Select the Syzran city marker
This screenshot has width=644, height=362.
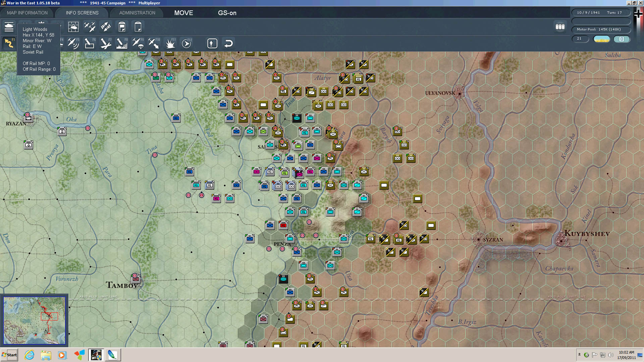point(479,240)
